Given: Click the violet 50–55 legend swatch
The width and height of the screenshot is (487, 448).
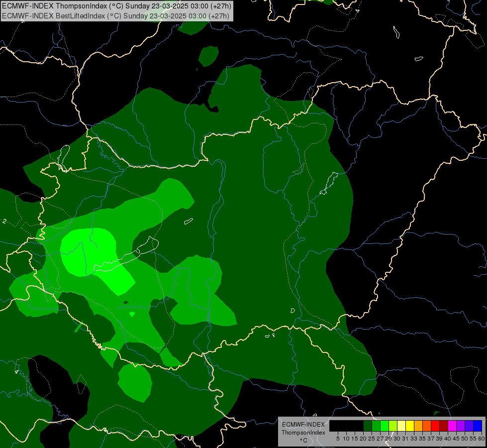Looking at the screenshot, I should (469, 426).
